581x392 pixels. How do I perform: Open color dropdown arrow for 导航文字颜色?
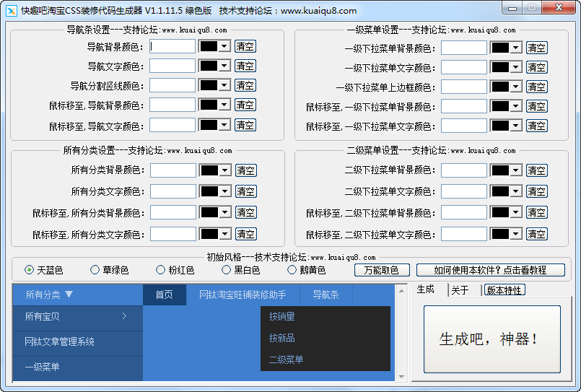[224, 66]
